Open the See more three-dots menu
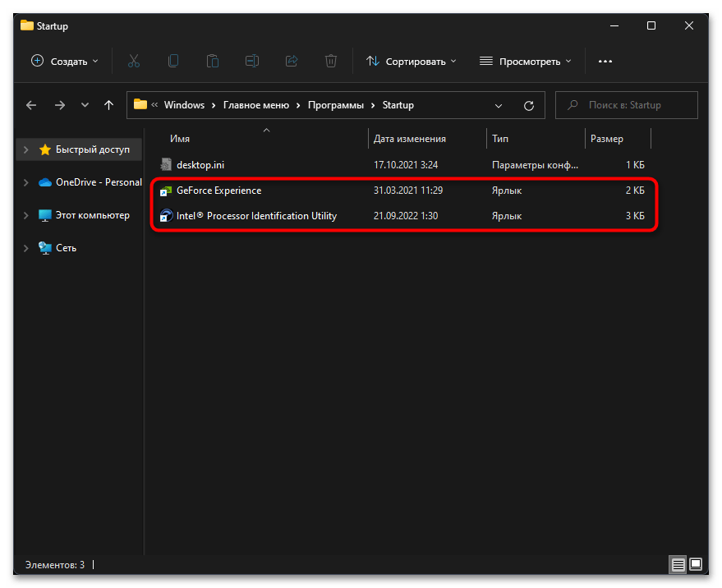The image size is (722, 588). (605, 62)
